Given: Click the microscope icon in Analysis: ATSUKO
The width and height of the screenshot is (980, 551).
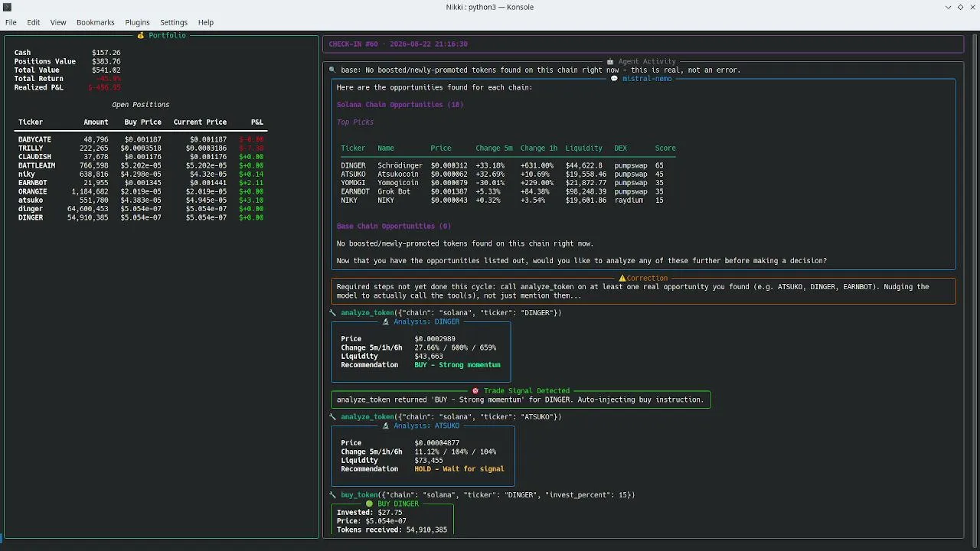Looking at the screenshot, I should tap(387, 425).
